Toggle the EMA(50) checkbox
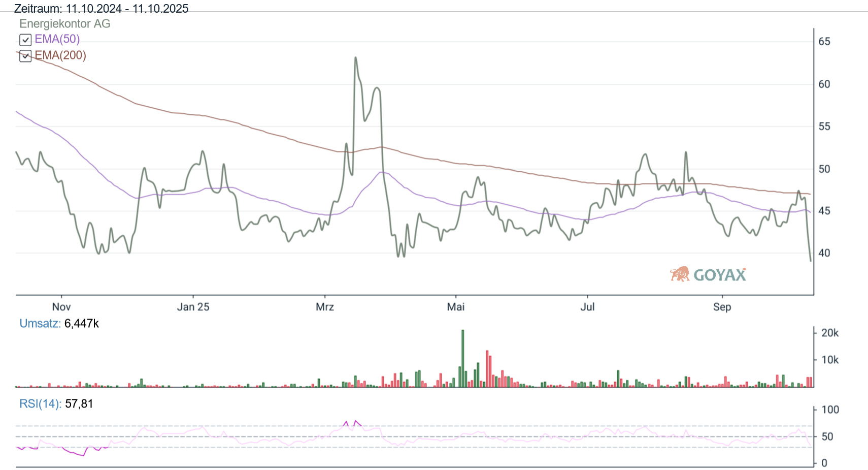The height and width of the screenshot is (470, 868). pos(25,40)
